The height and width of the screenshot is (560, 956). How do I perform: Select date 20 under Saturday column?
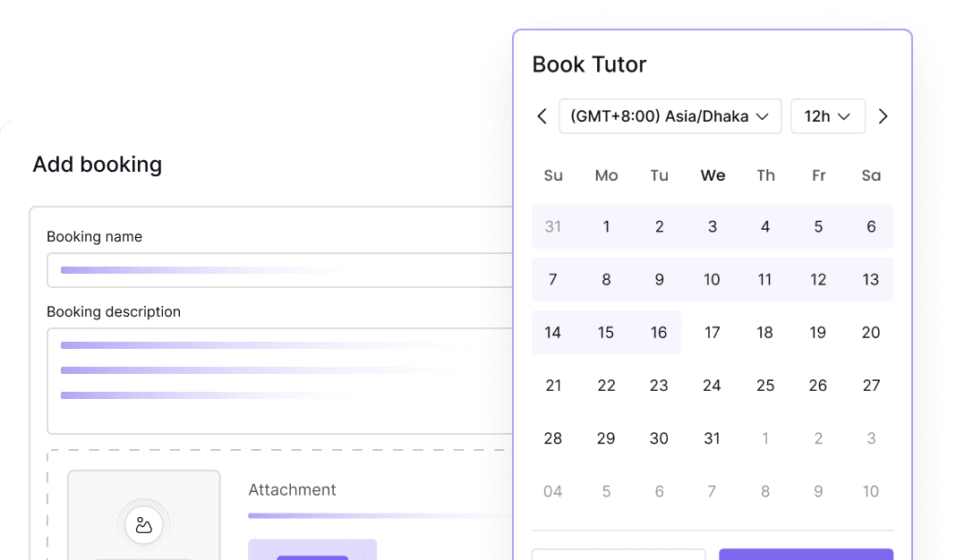[870, 332]
